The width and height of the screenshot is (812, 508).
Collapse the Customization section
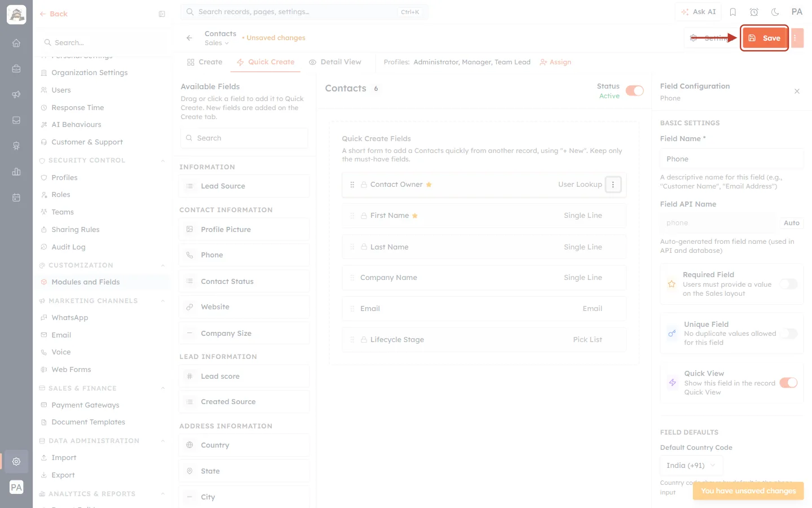163,265
